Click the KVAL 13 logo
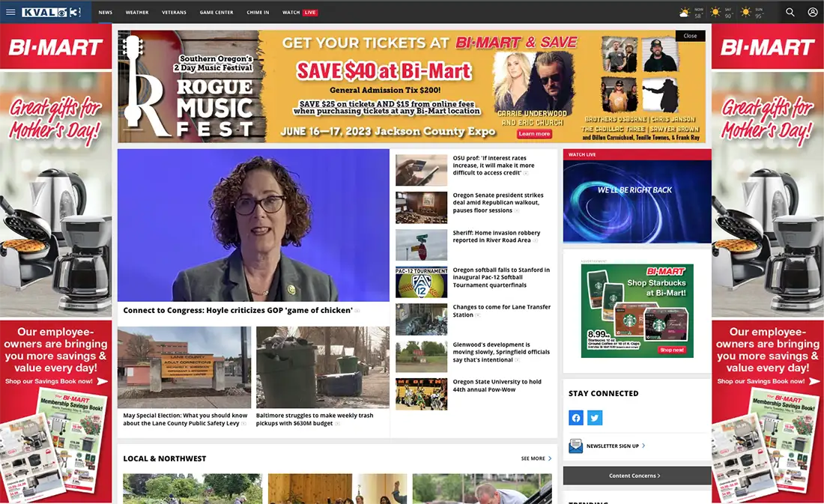Viewport: 824px width, 504px height. coord(51,12)
